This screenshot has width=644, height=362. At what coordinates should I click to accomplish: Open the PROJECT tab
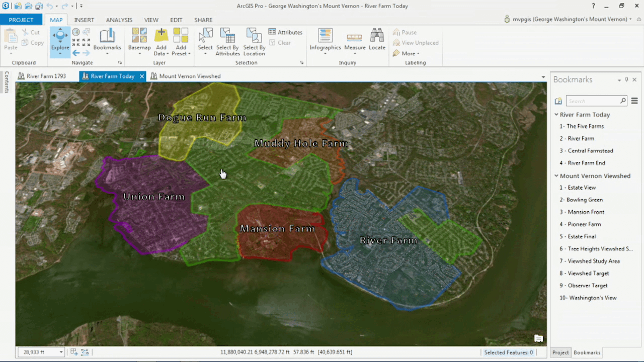(21, 20)
